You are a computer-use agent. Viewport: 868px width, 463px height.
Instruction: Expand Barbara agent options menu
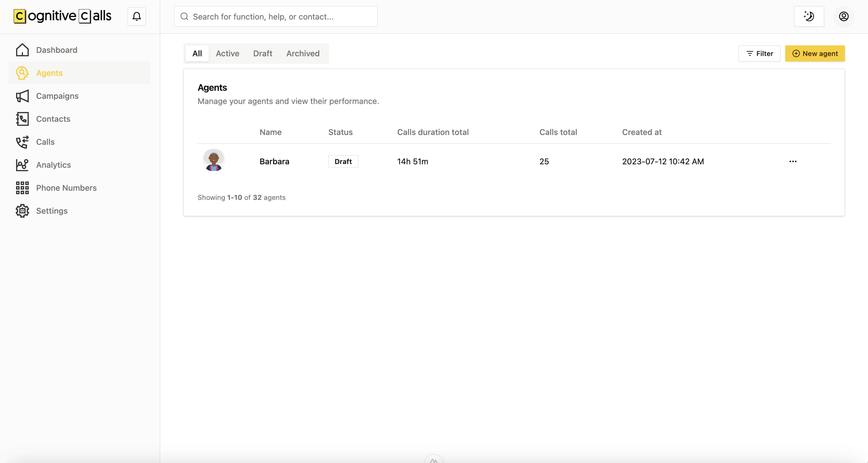(793, 161)
